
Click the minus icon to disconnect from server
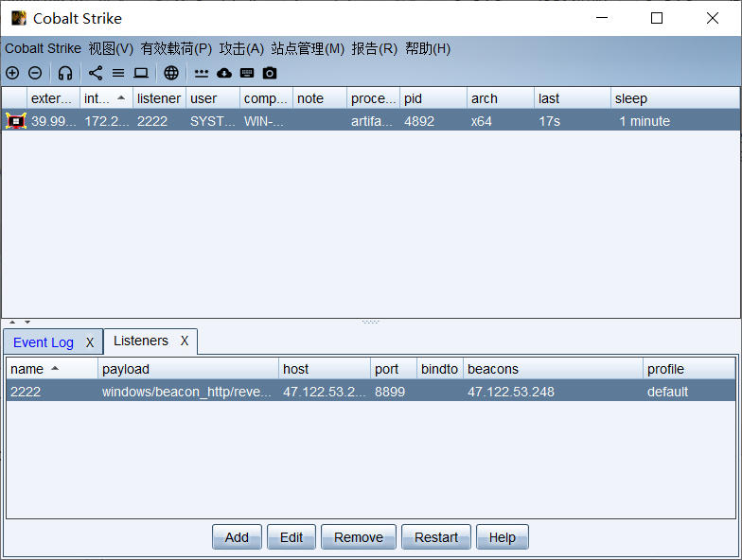point(35,73)
